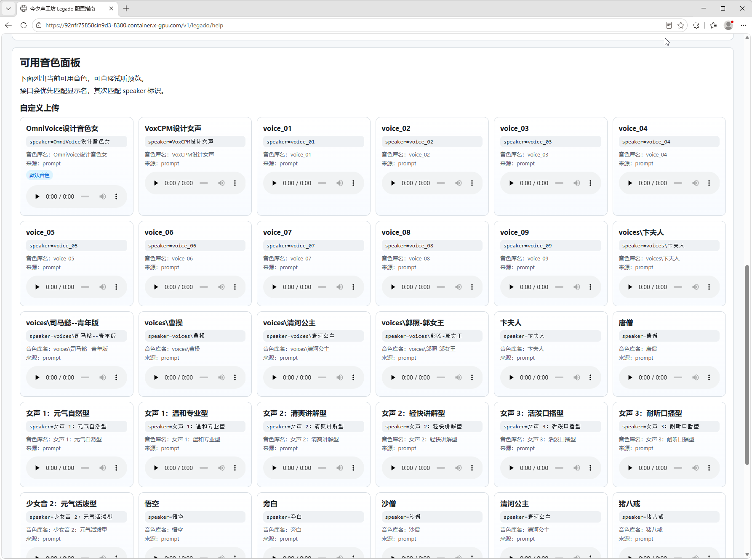Play the VoxCPM设计女声 audio sample
The width and height of the screenshot is (752, 560).
(156, 183)
